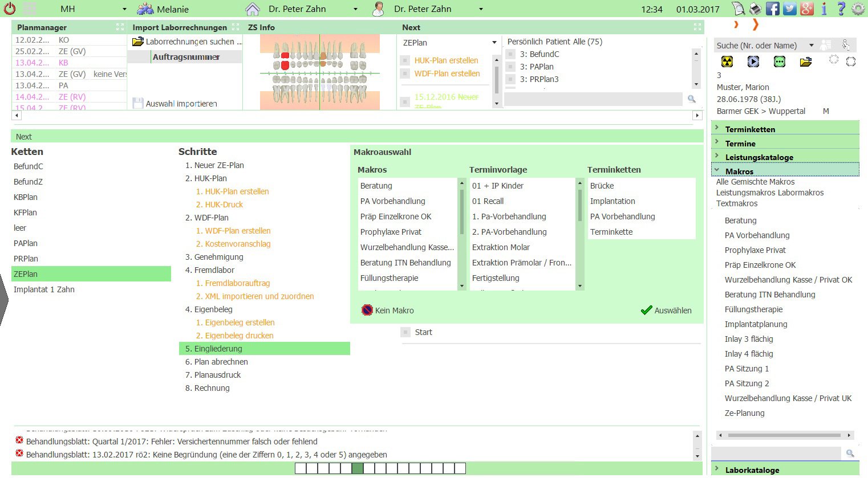Click the blue play icon under patient search
The width and height of the screenshot is (868, 478).
click(x=753, y=62)
